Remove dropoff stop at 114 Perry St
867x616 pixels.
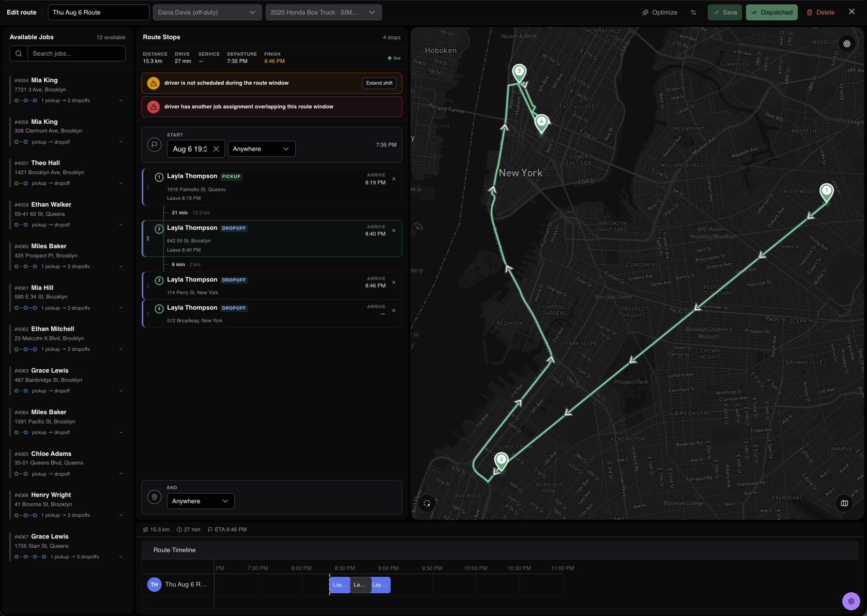tap(394, 283)
